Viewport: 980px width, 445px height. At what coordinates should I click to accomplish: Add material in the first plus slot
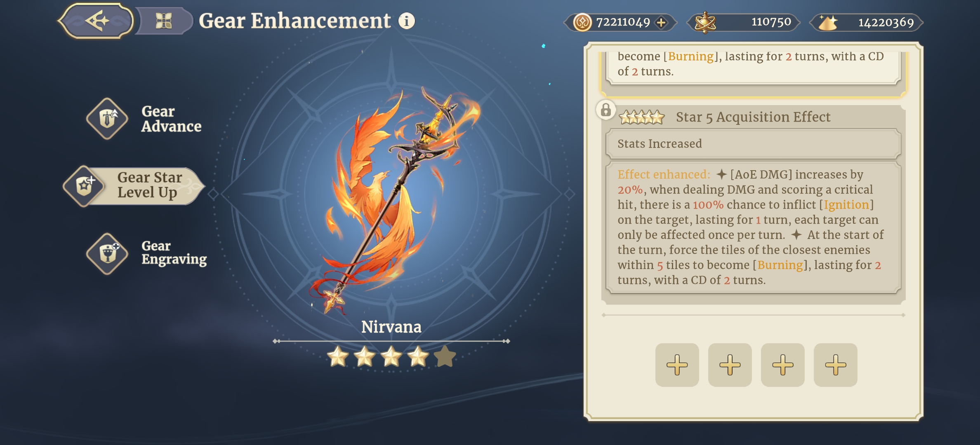[x=677, y=365]
